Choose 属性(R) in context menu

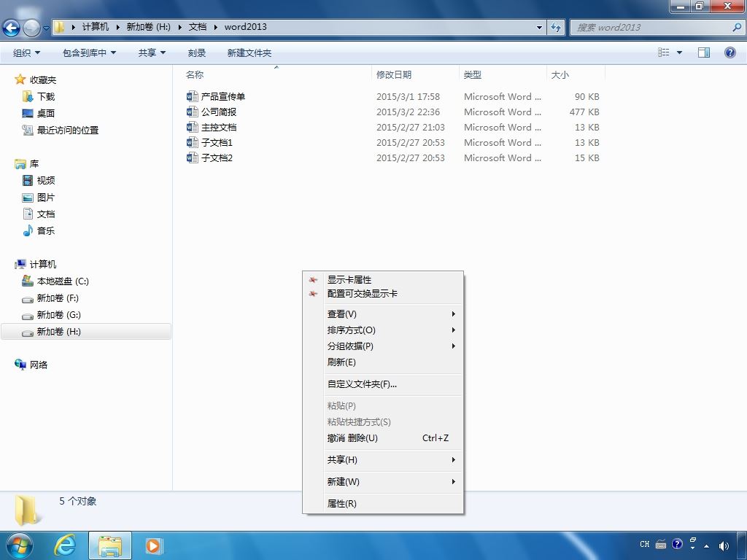382,504
